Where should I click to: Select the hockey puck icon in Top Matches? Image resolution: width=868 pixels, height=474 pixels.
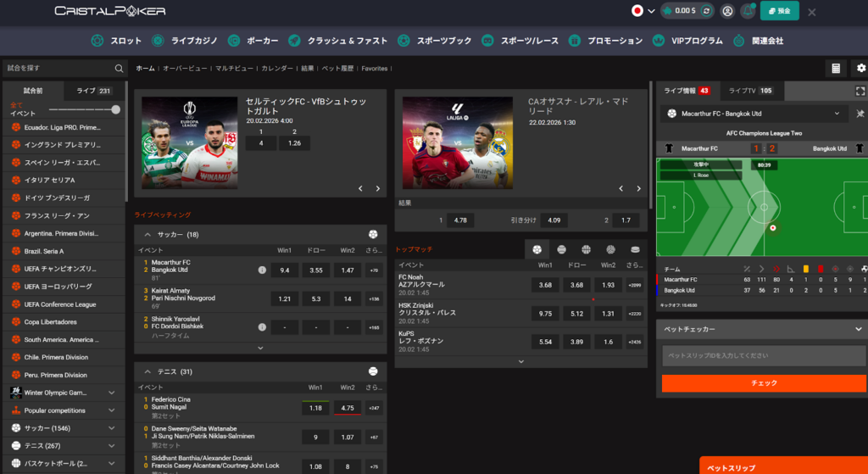[635, 250]
